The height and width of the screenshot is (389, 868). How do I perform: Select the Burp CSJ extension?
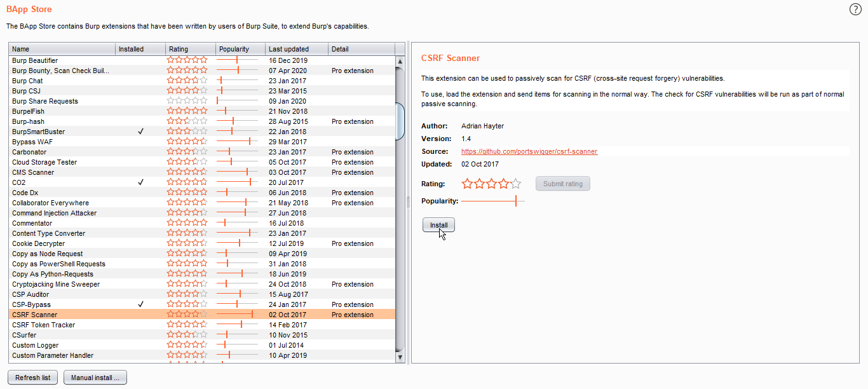tap(202, 91)
